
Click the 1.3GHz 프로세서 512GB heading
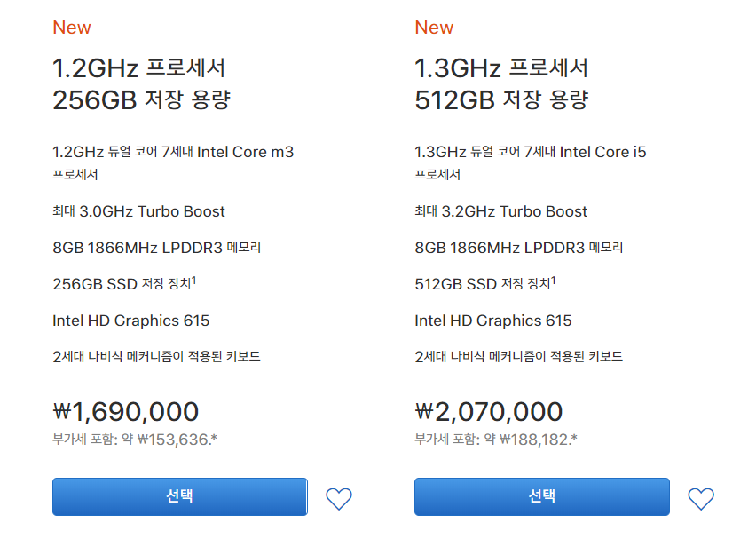coord(503,83)
